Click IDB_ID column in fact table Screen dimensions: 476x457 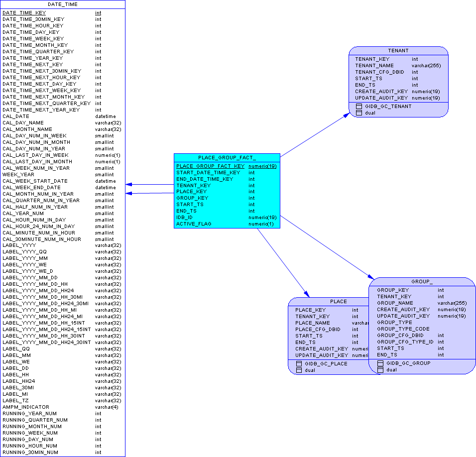185,217
